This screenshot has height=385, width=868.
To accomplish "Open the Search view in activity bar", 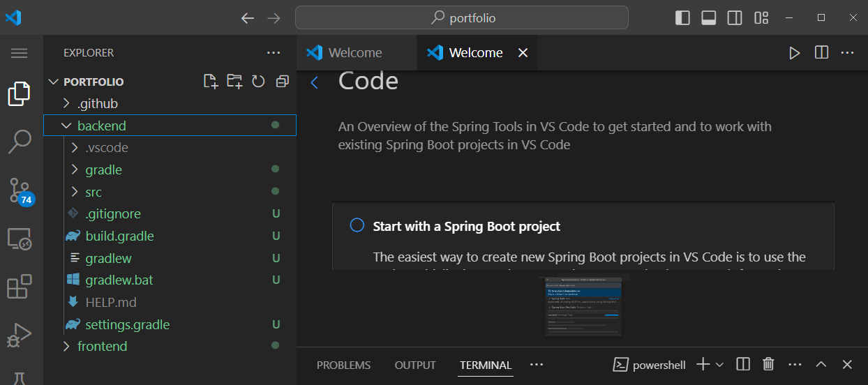I will 20,142.
